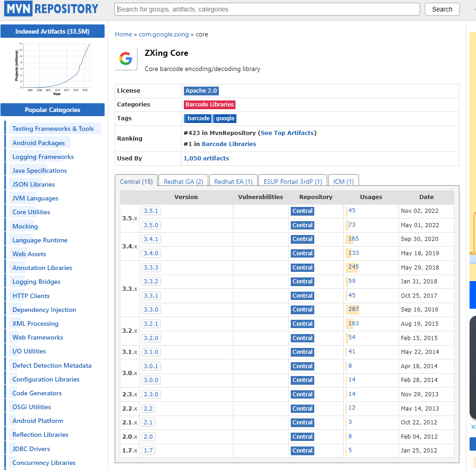
Task: Open version 2.0
Action: tap(148, 437)
